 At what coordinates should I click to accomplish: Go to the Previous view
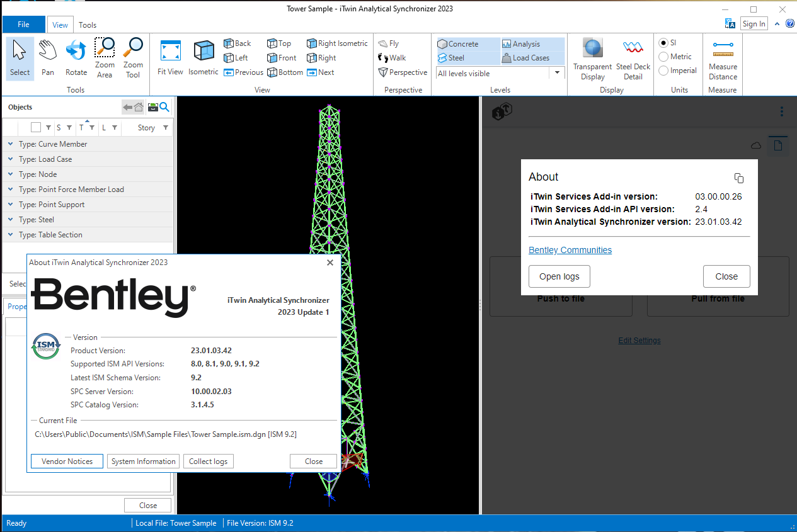pyautogui.click(x=244, y=72)
